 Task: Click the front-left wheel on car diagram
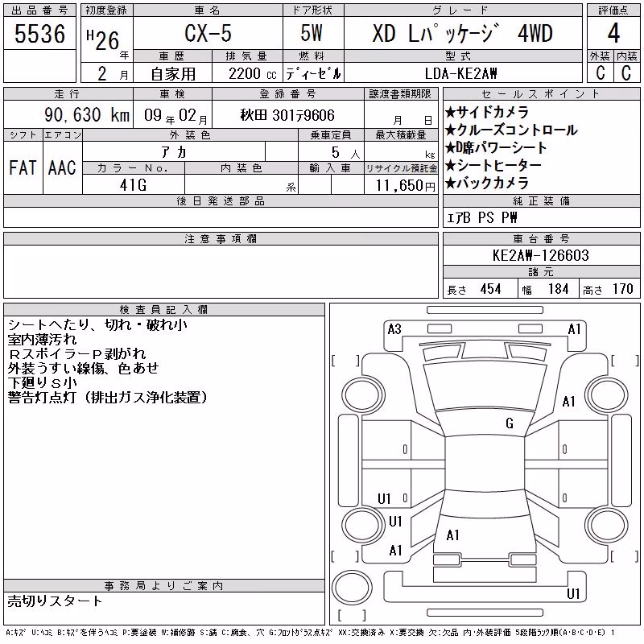coord(363,396)
